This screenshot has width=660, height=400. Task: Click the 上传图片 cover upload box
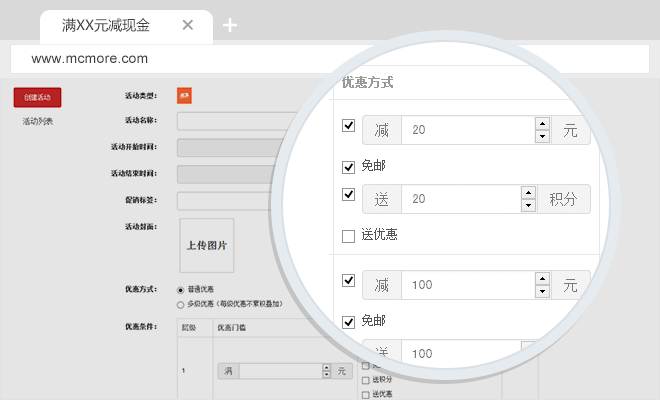[x=207, y=245]
